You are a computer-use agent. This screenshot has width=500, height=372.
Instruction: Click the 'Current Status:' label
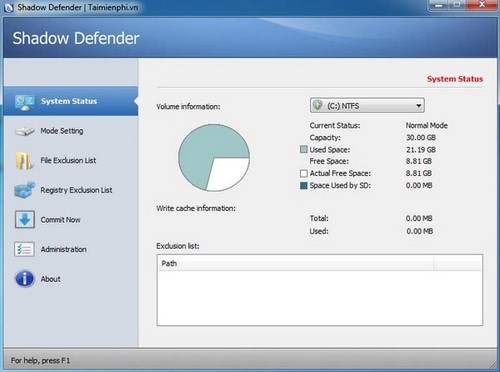(x=335, y=126)
